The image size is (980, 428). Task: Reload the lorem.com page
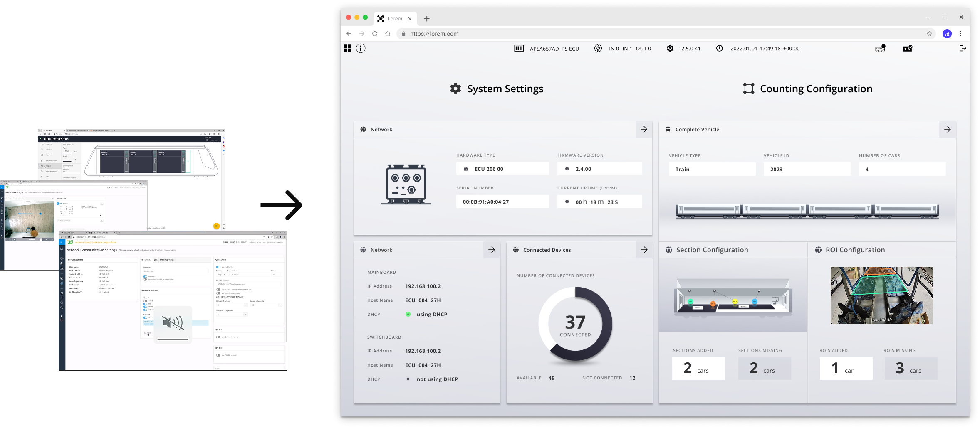click(375, 34)
